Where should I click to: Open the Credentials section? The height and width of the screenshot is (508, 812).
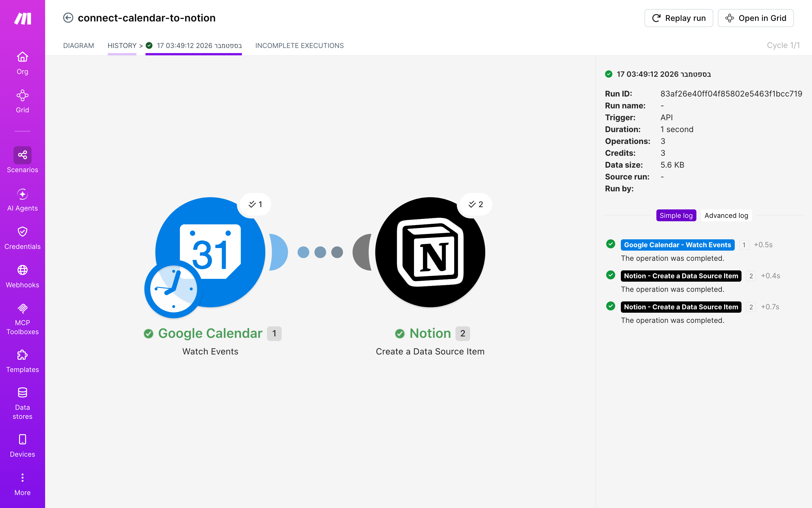coord(23,238)
